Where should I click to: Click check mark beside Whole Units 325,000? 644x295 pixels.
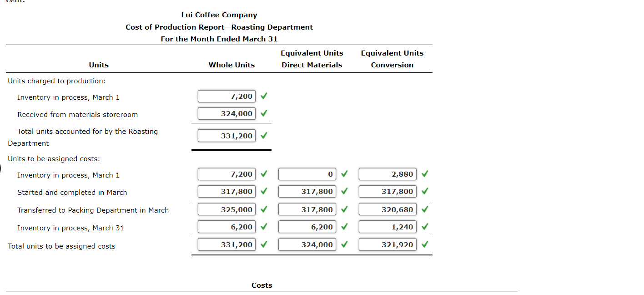coord(264,209)
